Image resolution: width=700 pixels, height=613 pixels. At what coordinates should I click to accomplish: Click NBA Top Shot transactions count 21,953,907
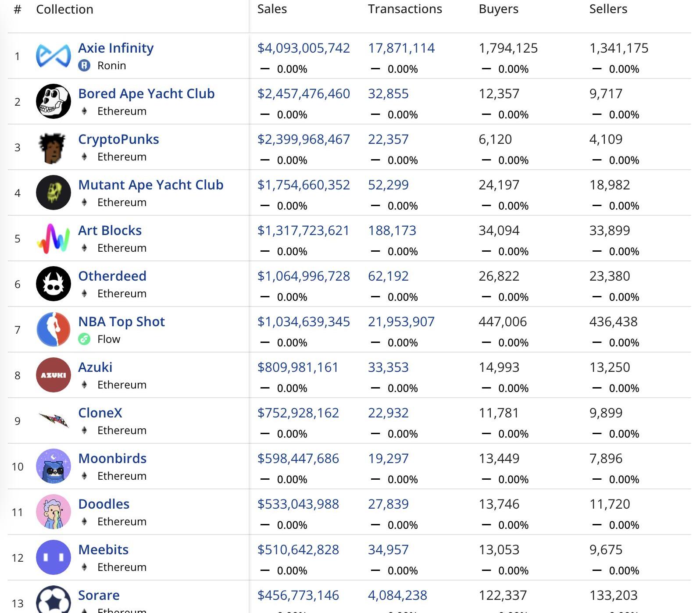click(x=401, y=322)
